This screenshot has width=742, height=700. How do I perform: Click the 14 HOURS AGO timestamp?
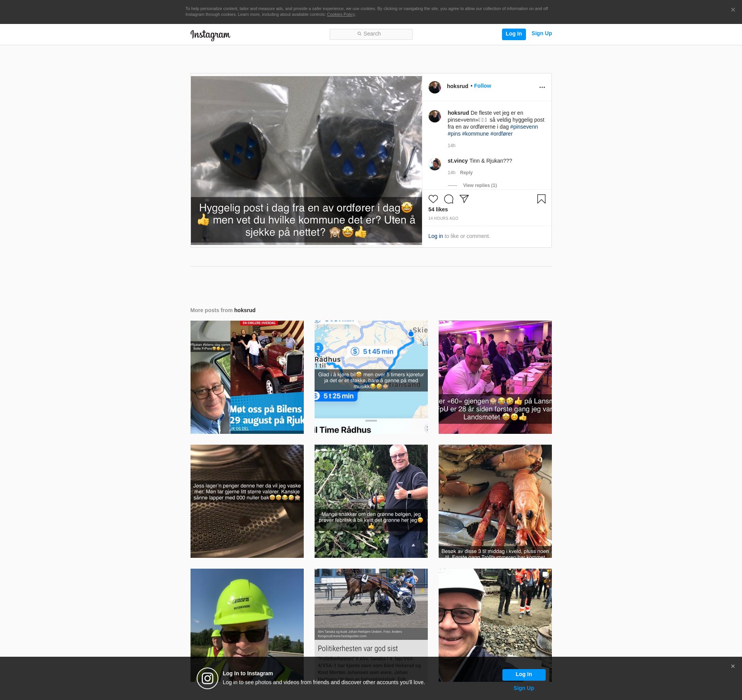[x=443, y=219]
